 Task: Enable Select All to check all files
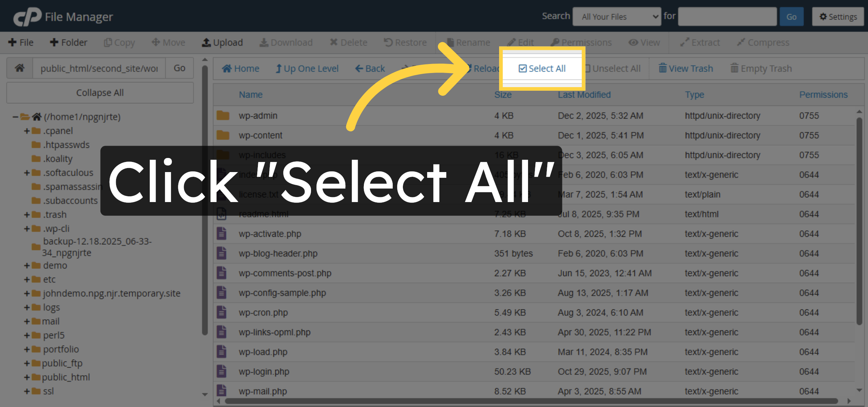(x=542, y=68)
